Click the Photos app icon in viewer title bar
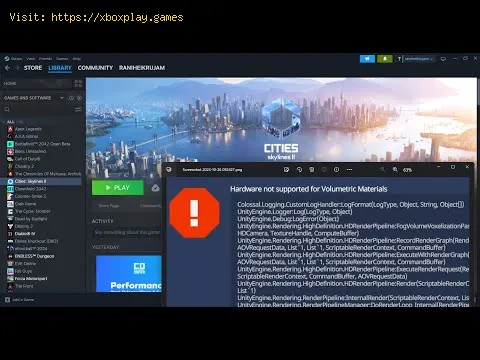The height and width of the screenshot is (360, 480). tap(169, 169)
